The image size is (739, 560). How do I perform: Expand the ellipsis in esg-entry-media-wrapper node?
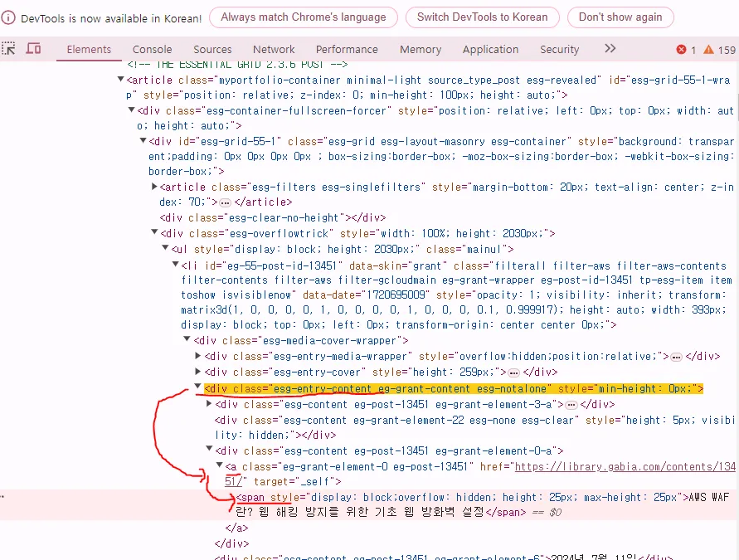click(676, 357)
